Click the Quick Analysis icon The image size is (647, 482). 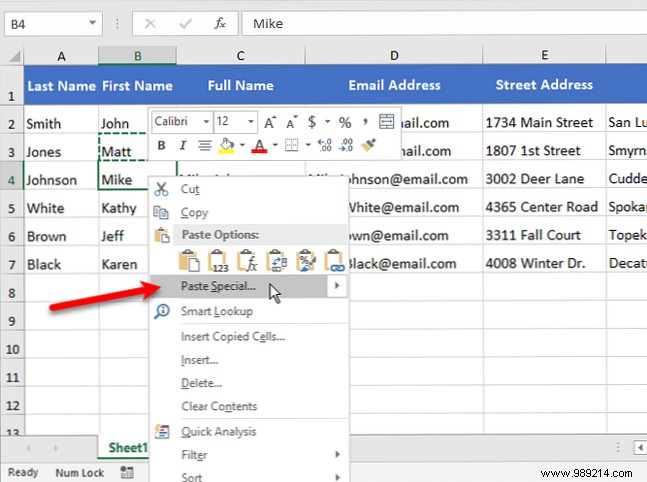point(162,432)
